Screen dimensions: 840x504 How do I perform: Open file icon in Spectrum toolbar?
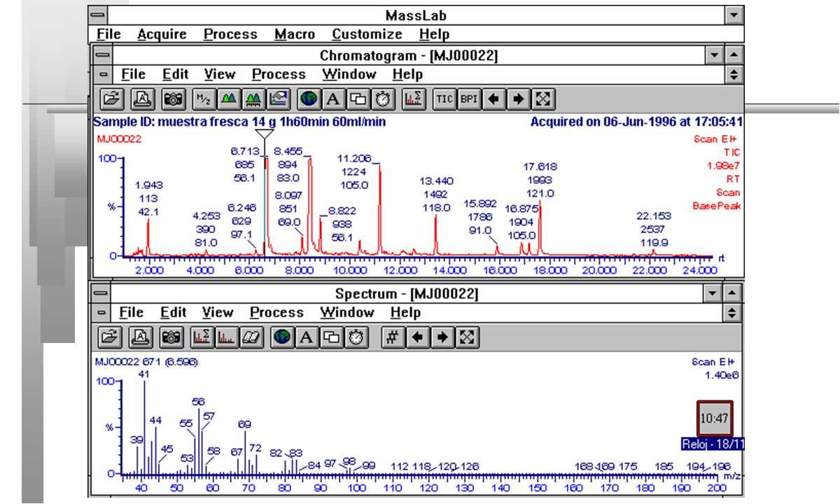tap(111, 337)
